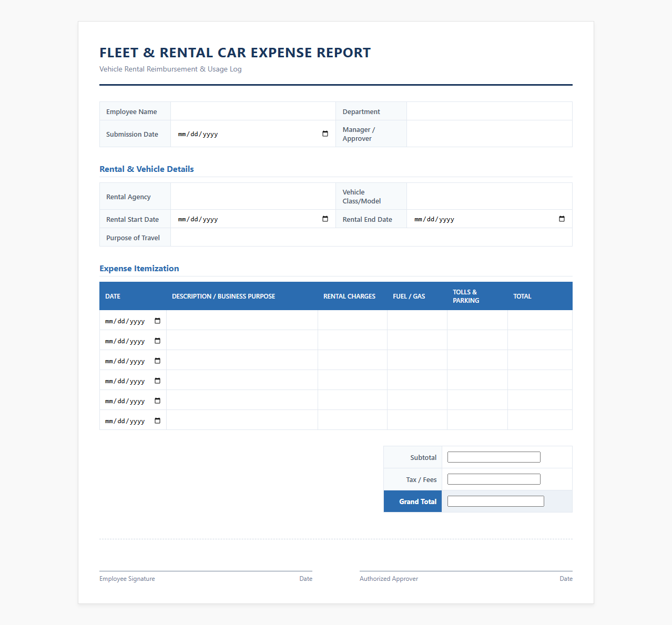Open calendar picker for Submission Date
Screen dimensions: 672x625
[325, 134]
